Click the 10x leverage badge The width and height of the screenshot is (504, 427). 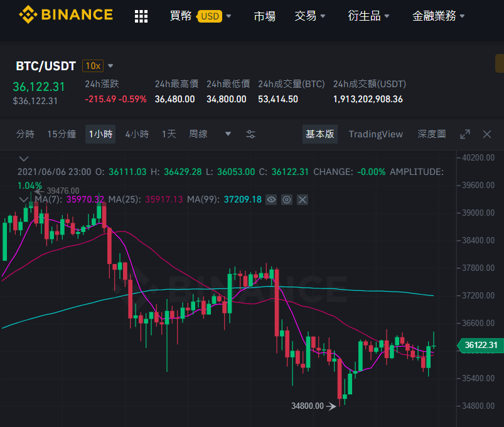(x=93, y=66)
